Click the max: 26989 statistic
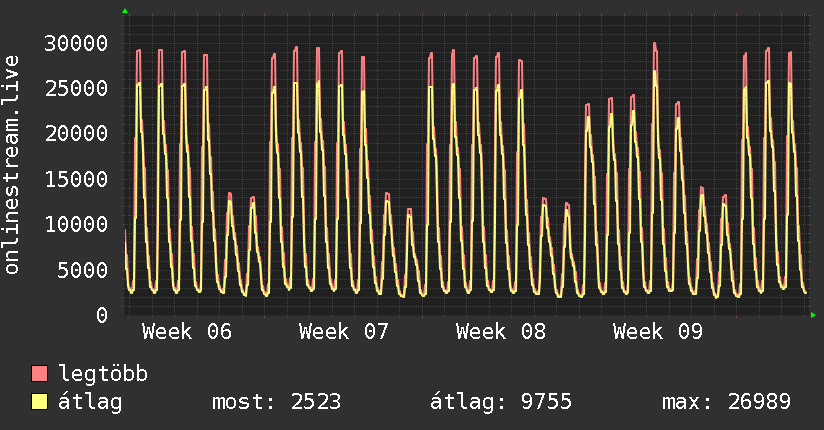This screenshot has width=824, height=430. point(727,402)
